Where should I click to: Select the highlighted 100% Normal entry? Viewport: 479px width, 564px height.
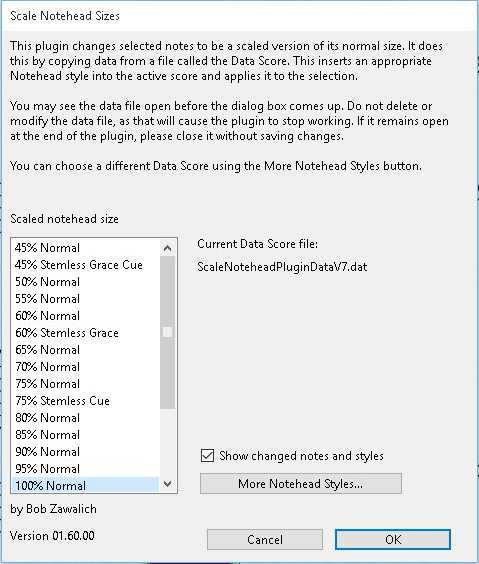[86, 485]
